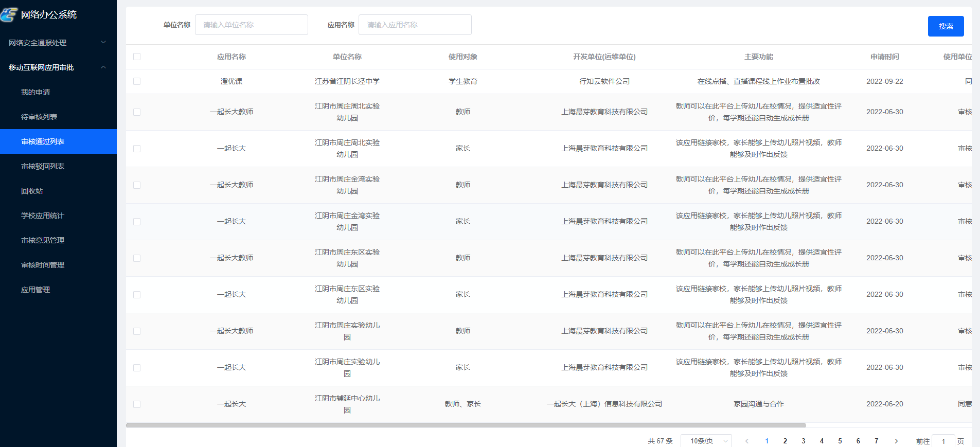
Task: Select 审核驳回列表 in the sidebar
Action: (x=43, y=166)
